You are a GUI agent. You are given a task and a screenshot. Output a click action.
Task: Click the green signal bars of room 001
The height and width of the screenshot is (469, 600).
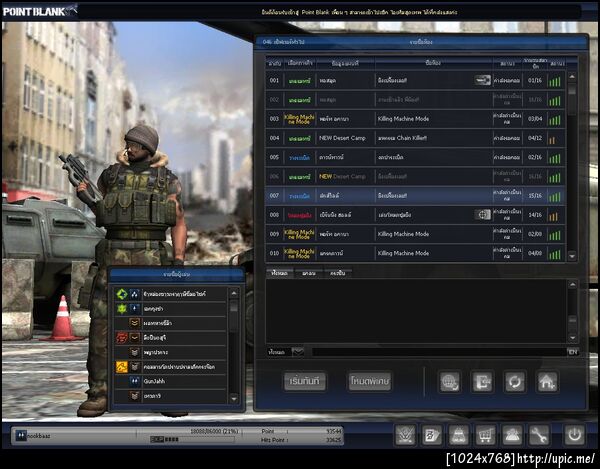555,81
